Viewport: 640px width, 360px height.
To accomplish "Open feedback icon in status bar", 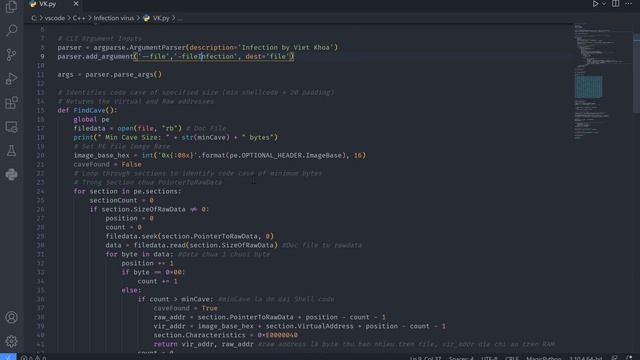I will [614, 358].
